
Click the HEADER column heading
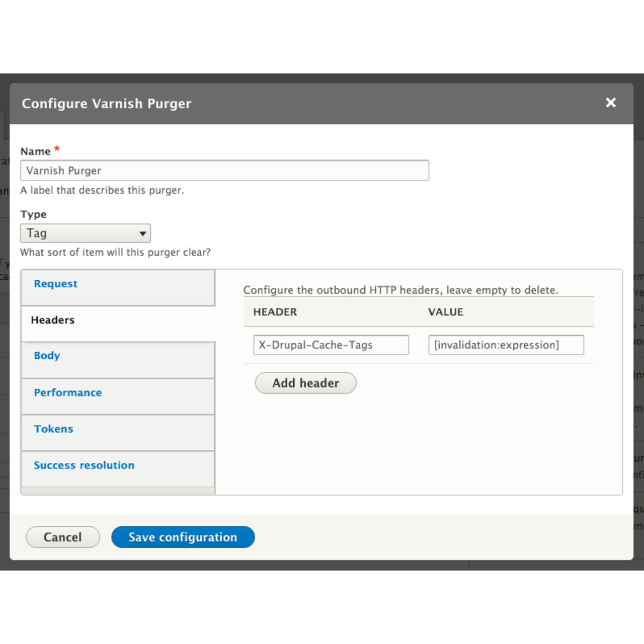point(275,312)
